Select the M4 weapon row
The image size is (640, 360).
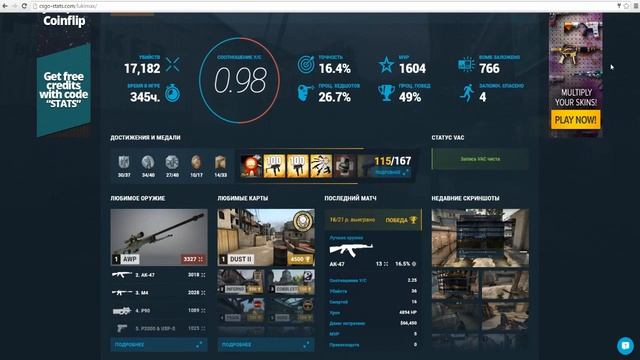(159, 293)
